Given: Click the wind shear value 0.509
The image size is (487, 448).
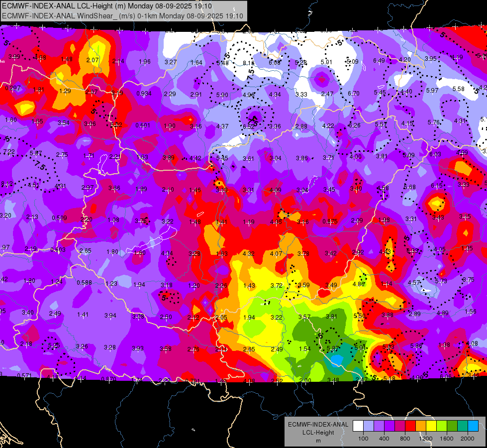Looking at the screenshot, I should tap(59, 218).
